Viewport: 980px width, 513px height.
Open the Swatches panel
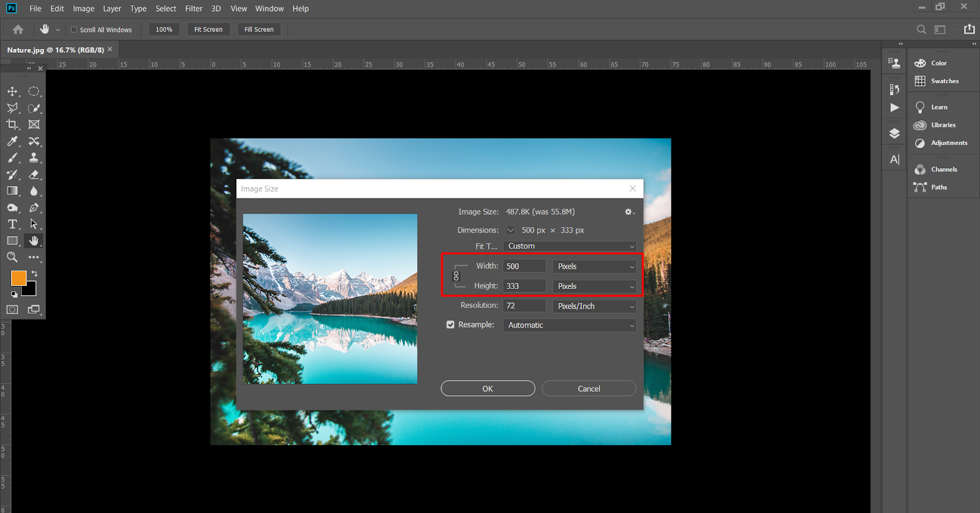click(x=937, y=81)
